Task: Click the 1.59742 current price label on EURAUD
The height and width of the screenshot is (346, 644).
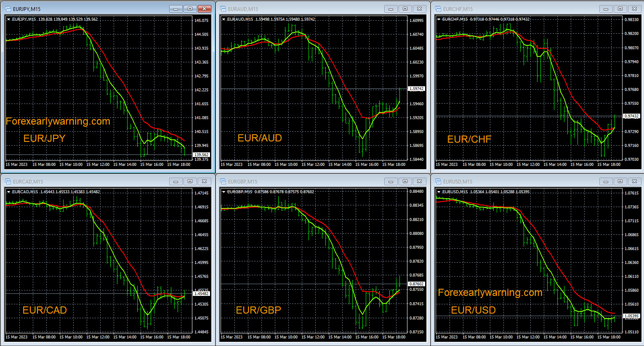Action: coord(416,89)
